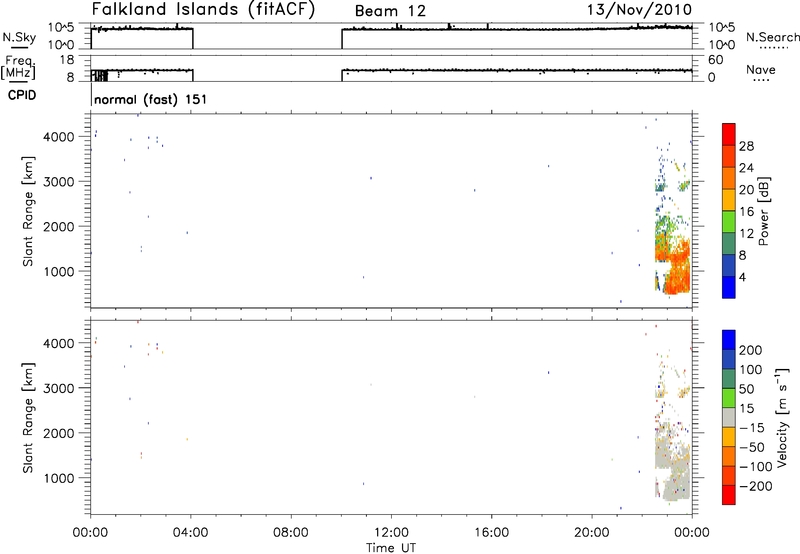Click the '20:00' time axis tick label

click(x=592, y=533)
